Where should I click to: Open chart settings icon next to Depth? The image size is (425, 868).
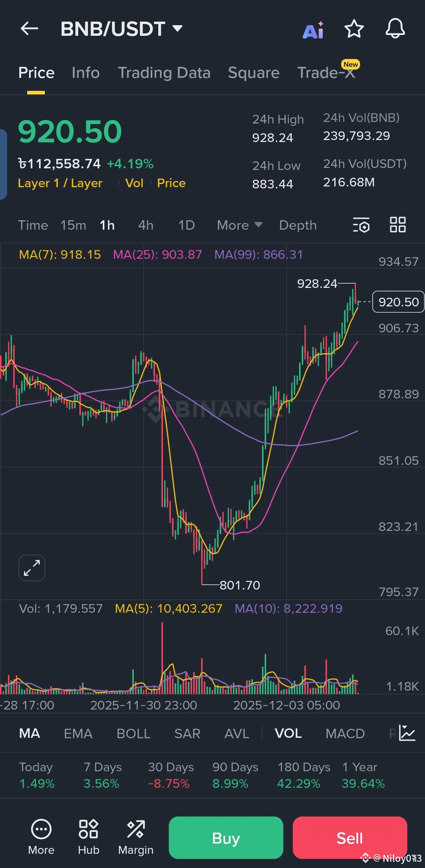tap(361, 225)
